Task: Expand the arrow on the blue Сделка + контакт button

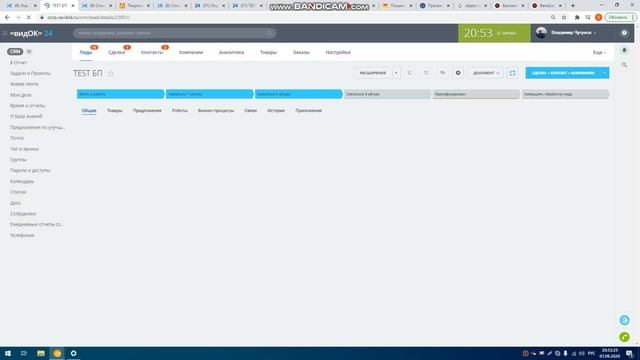Action: click(x=604, y=73)
